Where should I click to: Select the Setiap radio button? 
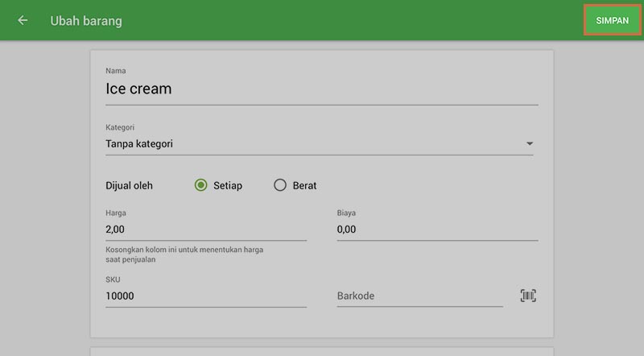click(201, 185)
